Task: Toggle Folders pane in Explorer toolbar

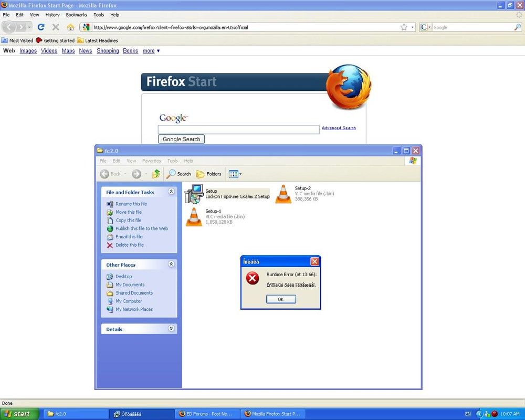Action: click(208, 174)
